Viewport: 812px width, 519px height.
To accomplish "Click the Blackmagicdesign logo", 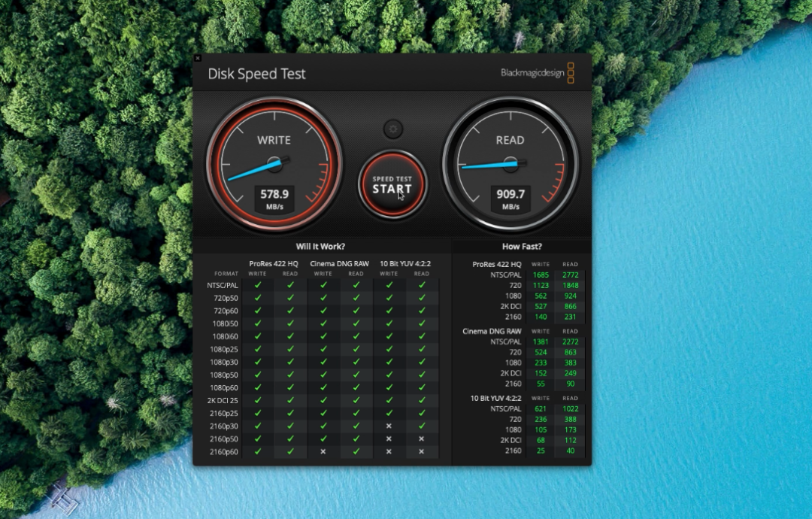I will pos(537,73).
